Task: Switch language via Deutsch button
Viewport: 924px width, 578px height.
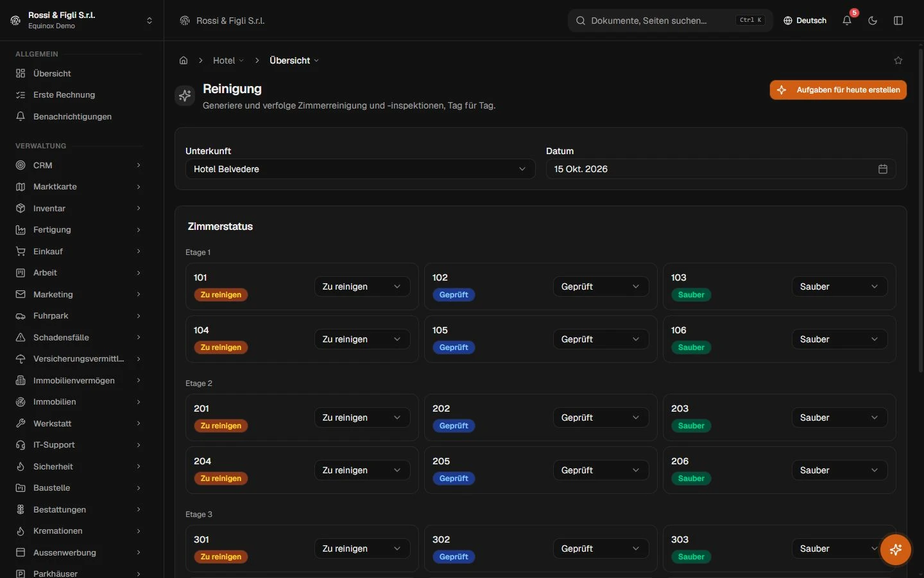Action: coord(805,21)
